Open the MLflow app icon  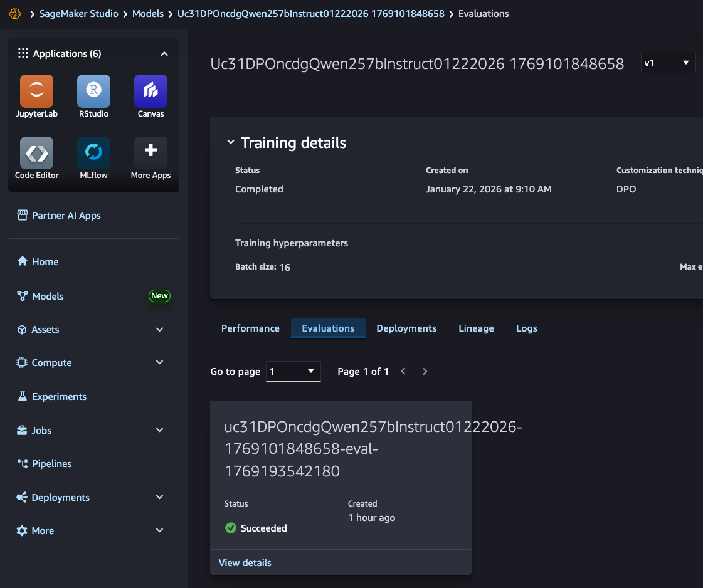[x=93, y=153]
